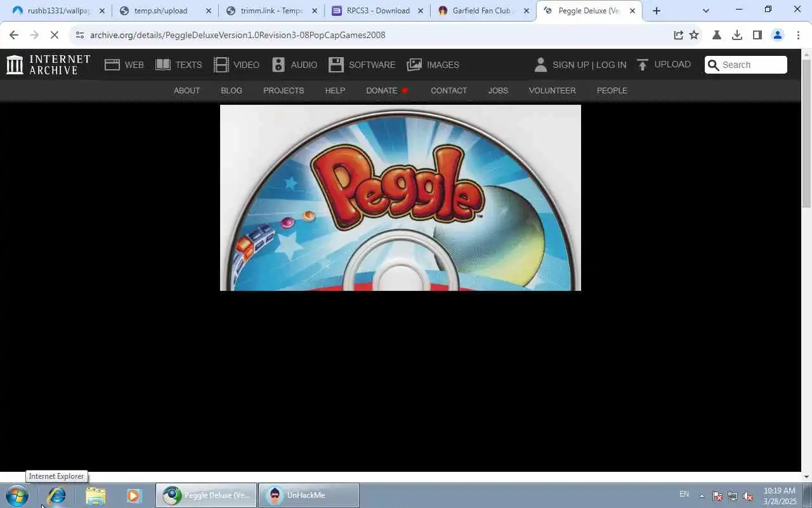Open Windows Explorer folder on taskbar
The width and height of the screenshot is (812, 508).
[x=95, y=495]
